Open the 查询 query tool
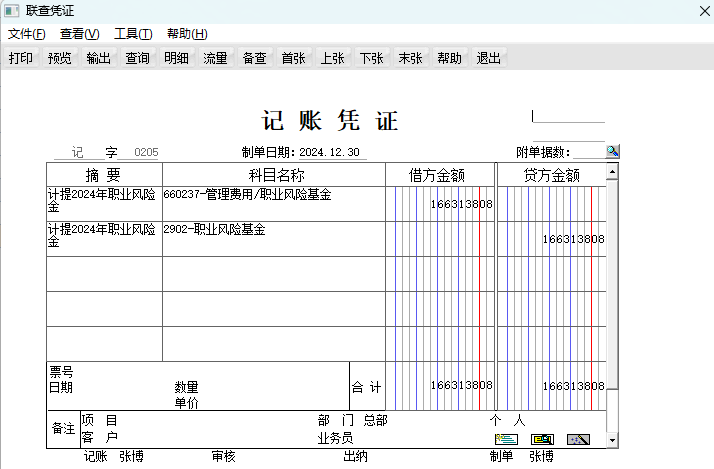 (x=138, y=58)
